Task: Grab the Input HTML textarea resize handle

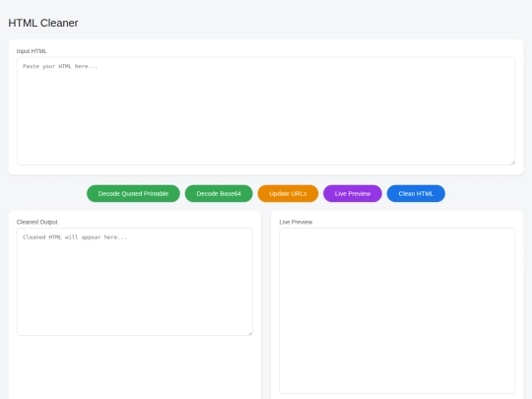Action: (x=512, y=163)
